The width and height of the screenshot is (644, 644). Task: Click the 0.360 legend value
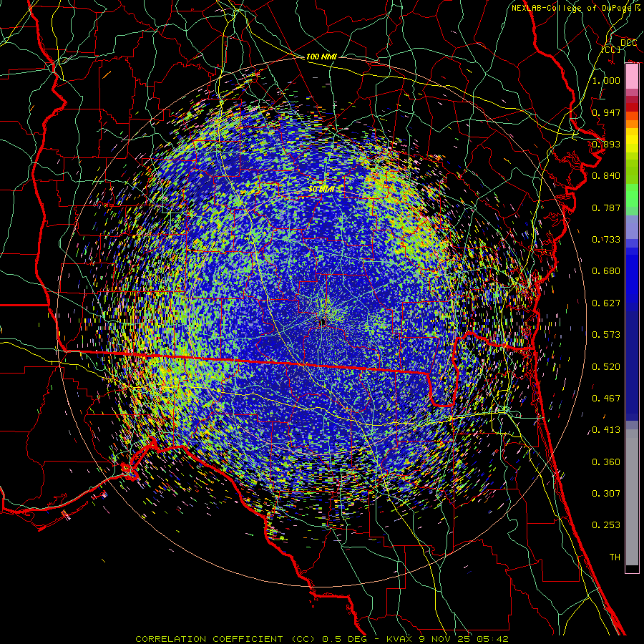click(606, 462)
